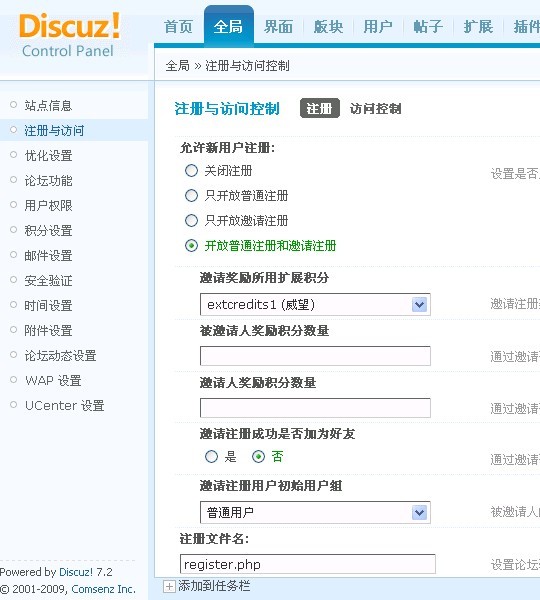Click the 添加到任务栏 link
This screenshot has width=540, height=600.
(214, 586)
